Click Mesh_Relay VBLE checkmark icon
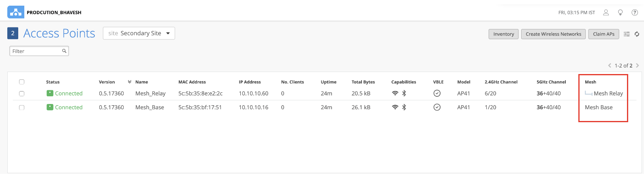The image size is (644, 176). pos(437,93)
